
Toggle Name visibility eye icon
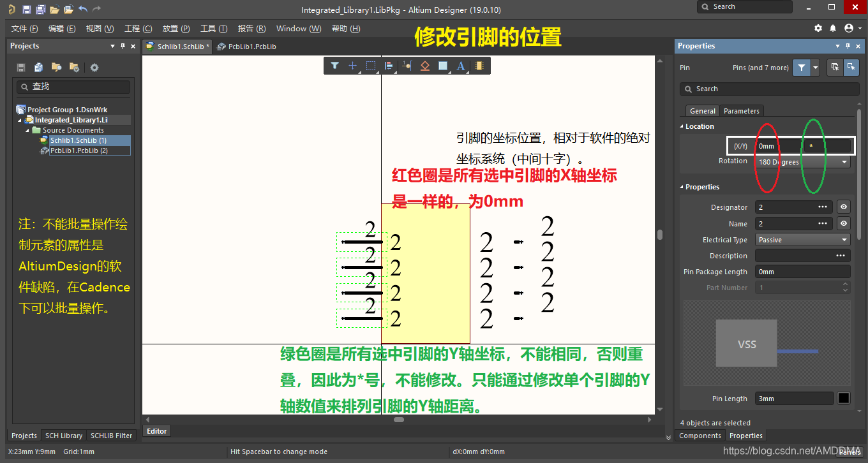click(x=844, y=224)
